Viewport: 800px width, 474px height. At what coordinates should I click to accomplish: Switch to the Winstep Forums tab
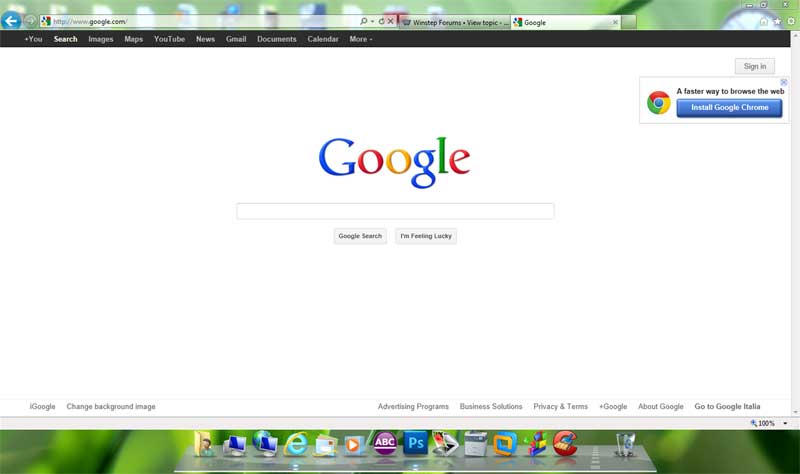pos(454,22)
